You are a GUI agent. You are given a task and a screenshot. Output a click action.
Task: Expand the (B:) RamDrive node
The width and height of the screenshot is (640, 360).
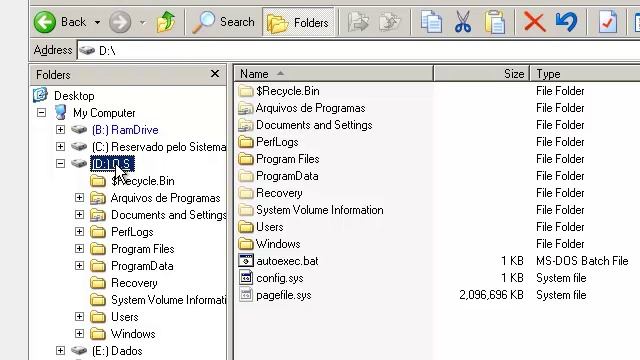click(x=60, y=130)
